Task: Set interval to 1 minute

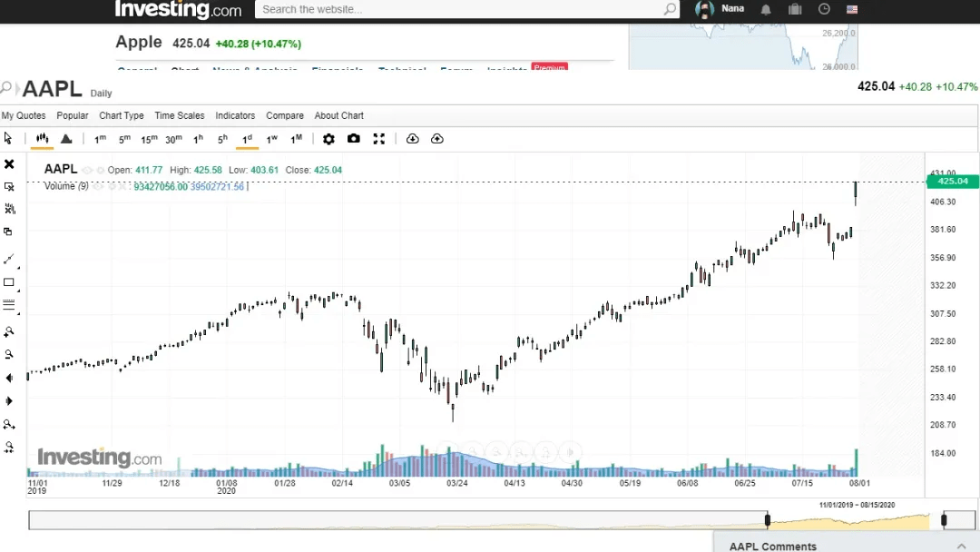Action: [x=100, y=139]
